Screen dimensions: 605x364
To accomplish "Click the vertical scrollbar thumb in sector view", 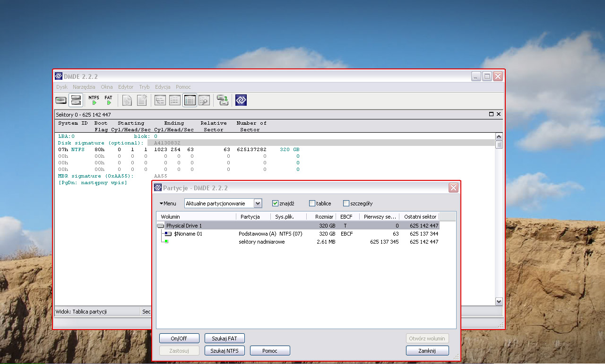I will click(x=499, y=144).
